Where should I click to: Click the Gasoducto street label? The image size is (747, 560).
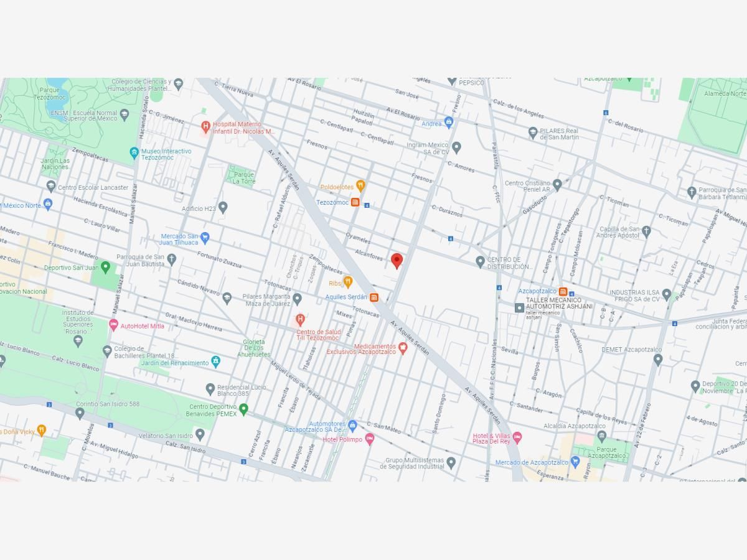[534, 205]
